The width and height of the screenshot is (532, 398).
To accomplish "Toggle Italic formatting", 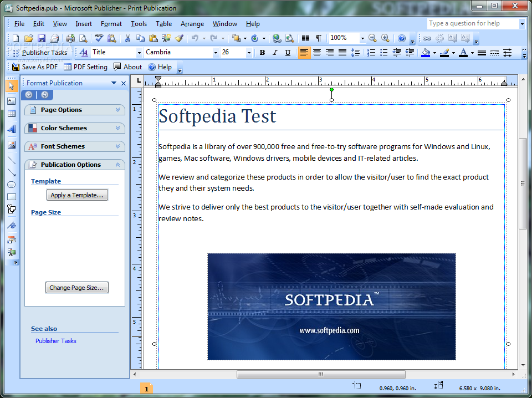I will coord(275,53).
